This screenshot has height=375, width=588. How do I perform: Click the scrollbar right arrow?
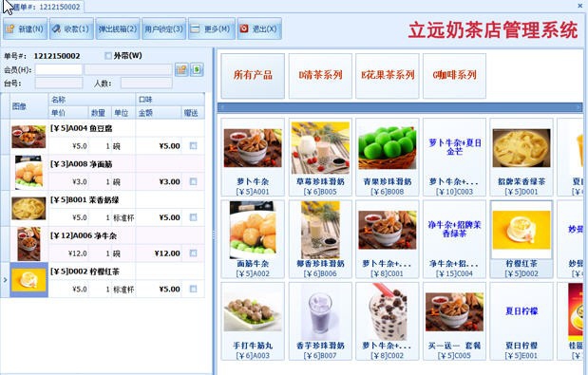pyautogui.click(x=579, y=108)
